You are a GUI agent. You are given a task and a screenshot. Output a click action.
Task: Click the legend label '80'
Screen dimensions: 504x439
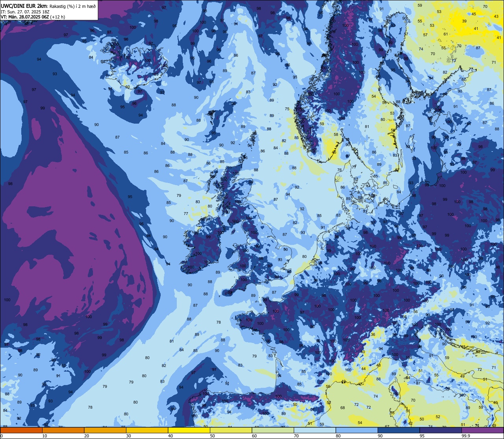click(338, 436)
